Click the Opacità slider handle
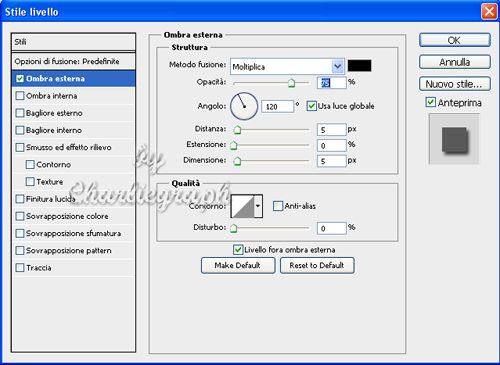Screen dimensions: 500x365 point(291,83)
